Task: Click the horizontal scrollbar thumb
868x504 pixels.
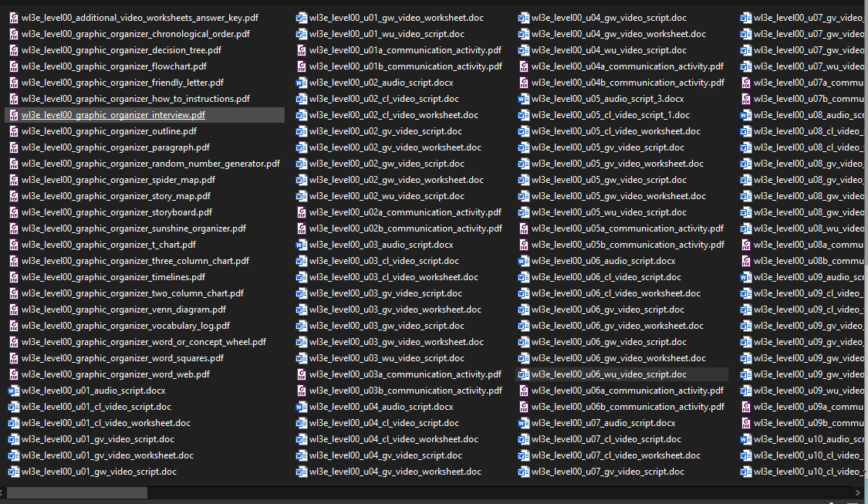Action: [x=76, y=492]
